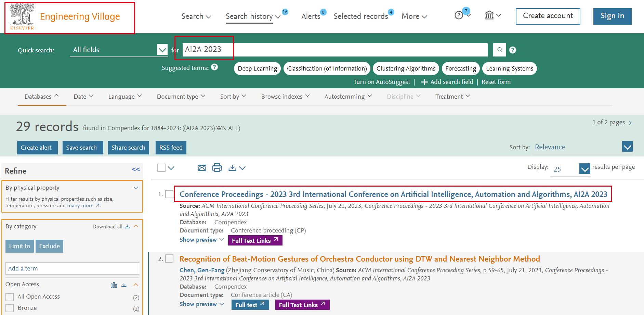Collapse the By category section

(136, 226)
